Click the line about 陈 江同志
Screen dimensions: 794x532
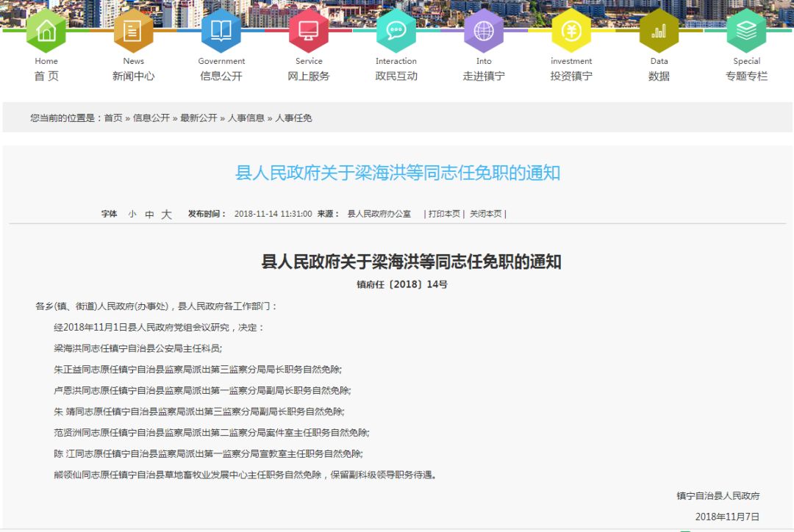pyautogui.click(x=209, y=454)
